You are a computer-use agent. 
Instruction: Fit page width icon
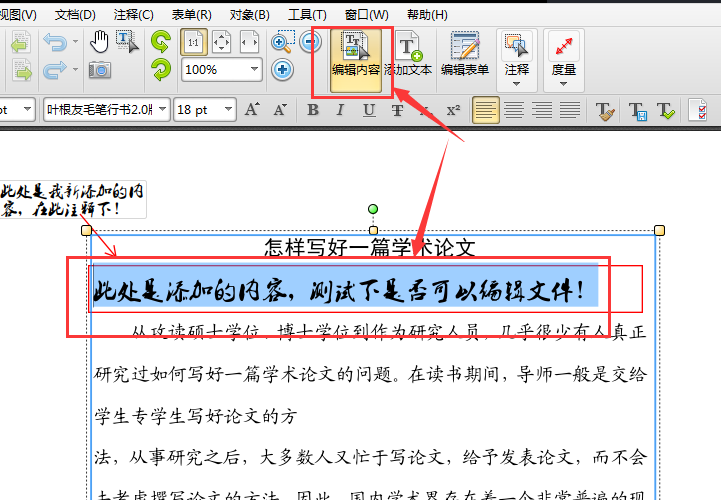click(x=249, y=42)
